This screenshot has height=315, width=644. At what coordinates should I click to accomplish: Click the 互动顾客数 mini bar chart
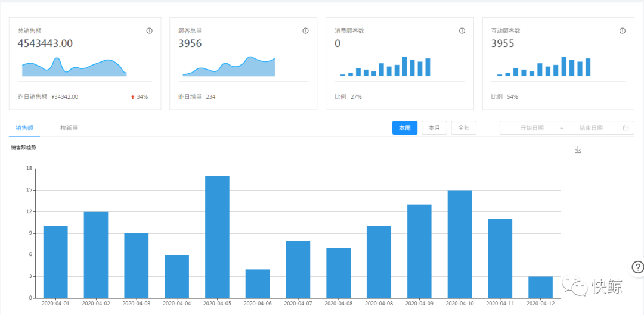point(543,67)
